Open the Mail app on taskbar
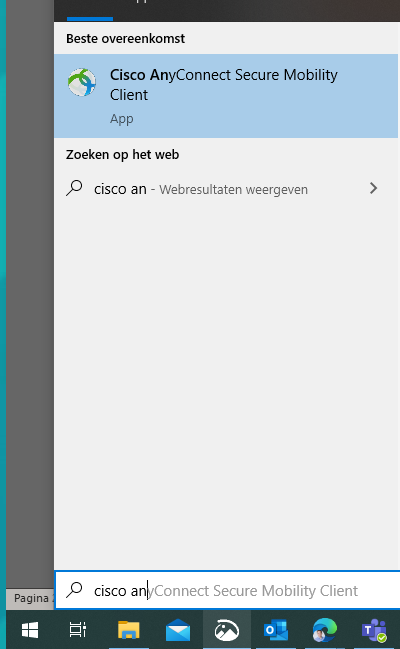The height and width of the screenshot is (649, 400). click(178, 631)
